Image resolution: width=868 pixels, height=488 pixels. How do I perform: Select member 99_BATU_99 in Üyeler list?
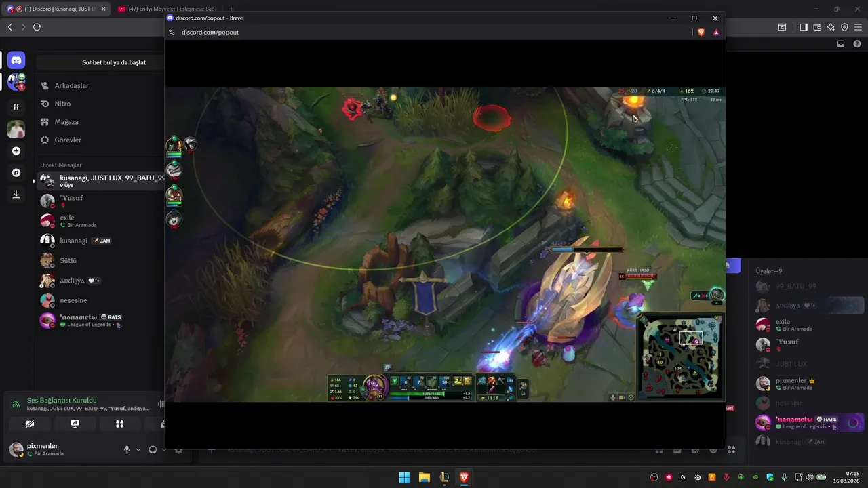click(x=809, y=286)
